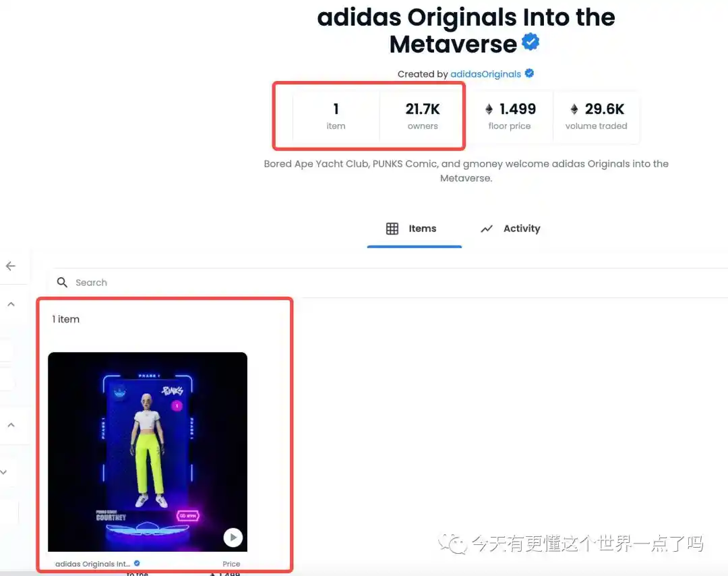Click the 29.6K volume traded stat

click(x=596, y=116)
